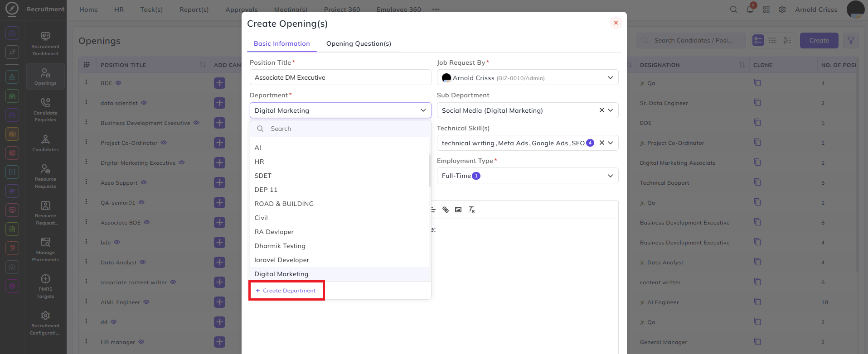Expand Technical Skill(s) dropdown arrow

611,143
